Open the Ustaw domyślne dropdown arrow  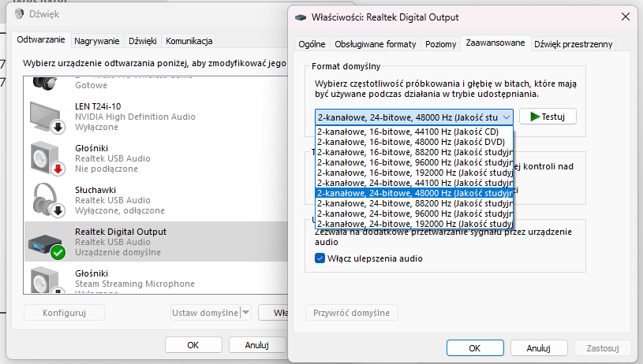245,313
